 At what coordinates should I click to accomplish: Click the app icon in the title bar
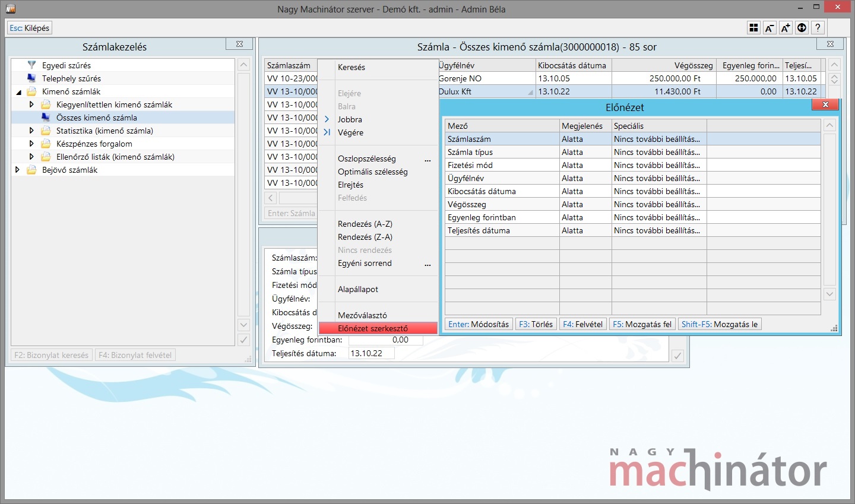(x=10, y=9)
